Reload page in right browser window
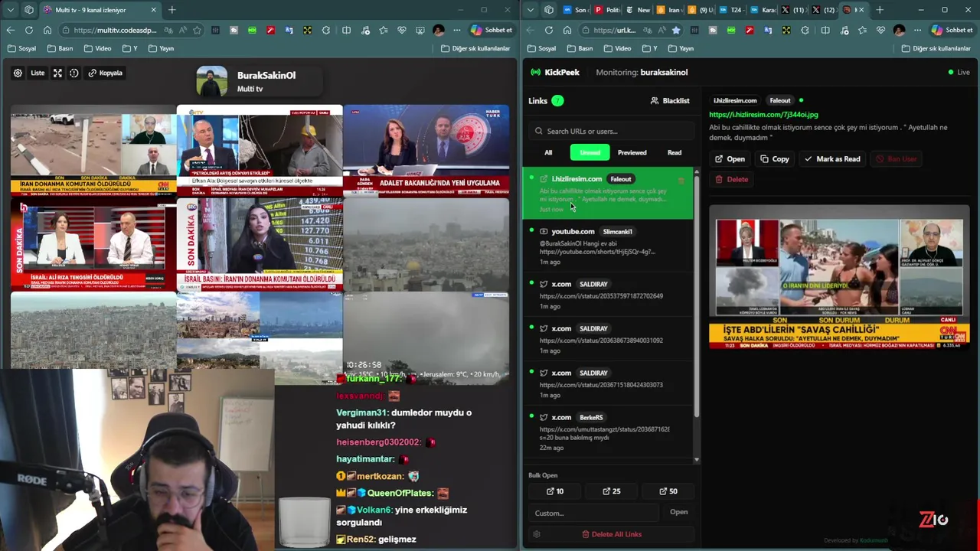 (549, 30)
